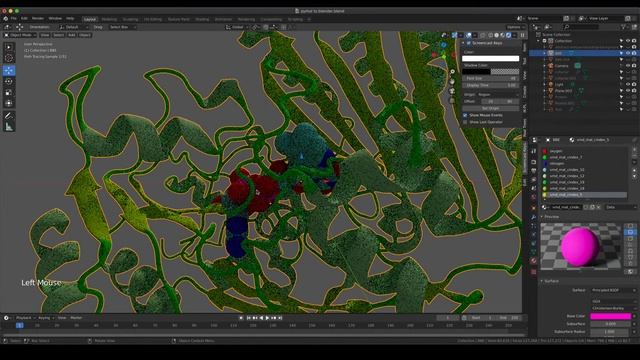Open the Orientation Default dropdown

[74, 27]
